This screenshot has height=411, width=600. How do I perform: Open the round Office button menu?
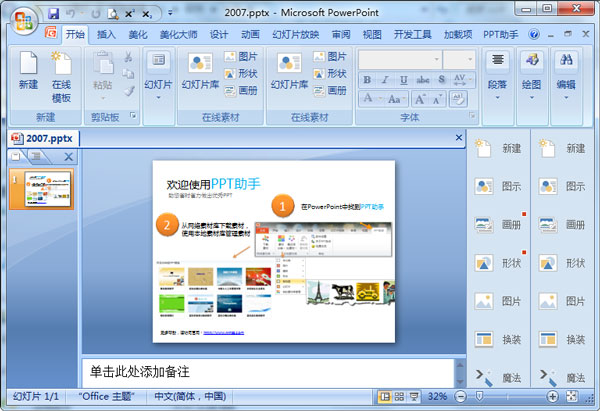pos(24,20)
